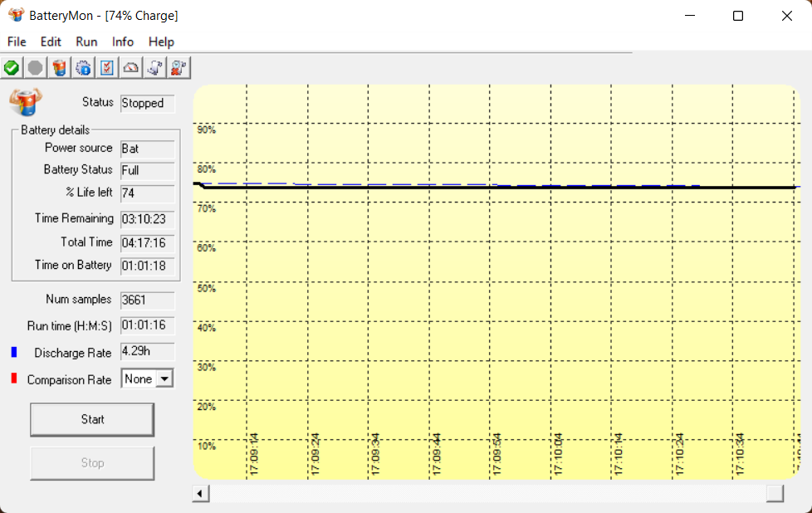
Task: Click the Num samples label text
Action: pos(79,299)
